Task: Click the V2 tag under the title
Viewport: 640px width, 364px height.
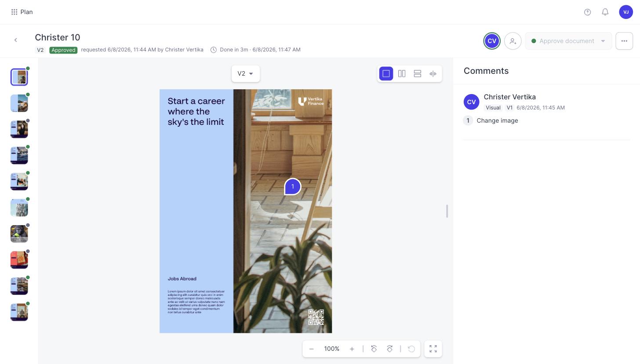Action: [x=40, y=50]
